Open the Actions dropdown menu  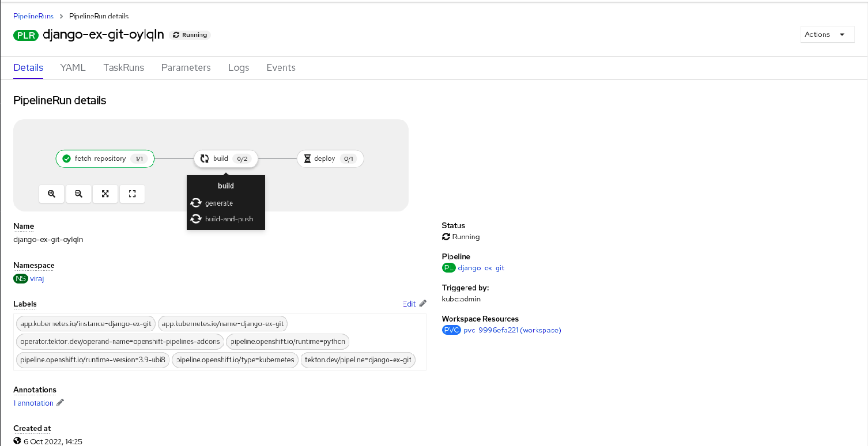(827, 35)
